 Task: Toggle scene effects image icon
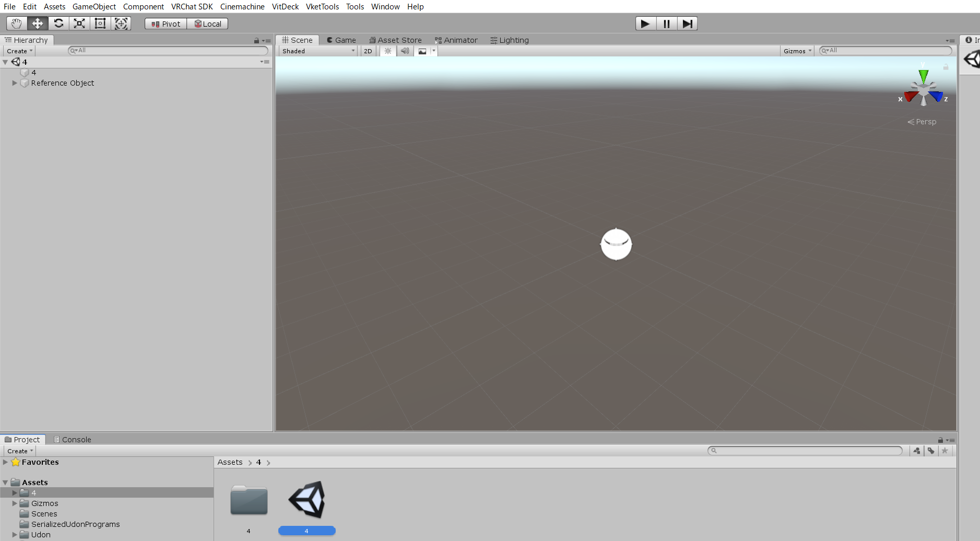point(422,51)
